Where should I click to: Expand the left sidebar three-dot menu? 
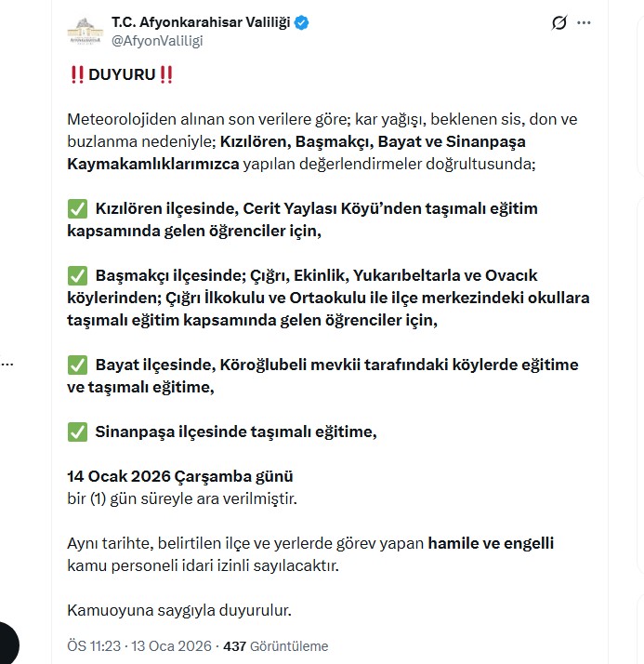click(7, 364)
